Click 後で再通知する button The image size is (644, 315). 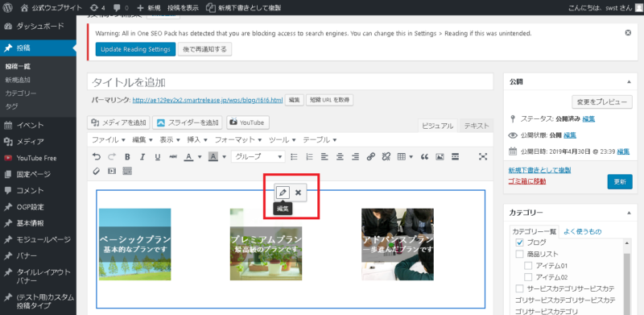205,49
